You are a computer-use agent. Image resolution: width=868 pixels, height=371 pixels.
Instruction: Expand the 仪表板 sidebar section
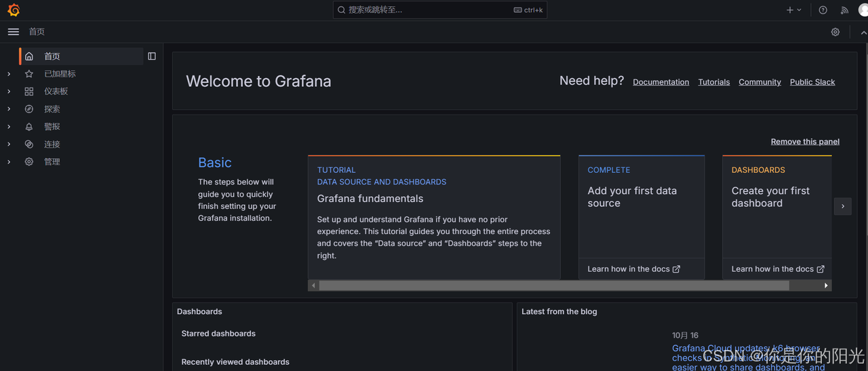(9, 92)
